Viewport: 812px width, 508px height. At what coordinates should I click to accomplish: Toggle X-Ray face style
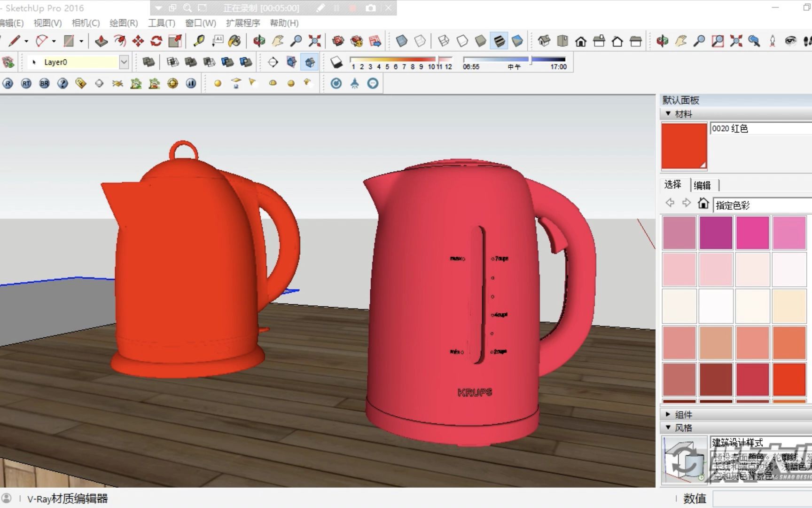(x=402, y=41)
